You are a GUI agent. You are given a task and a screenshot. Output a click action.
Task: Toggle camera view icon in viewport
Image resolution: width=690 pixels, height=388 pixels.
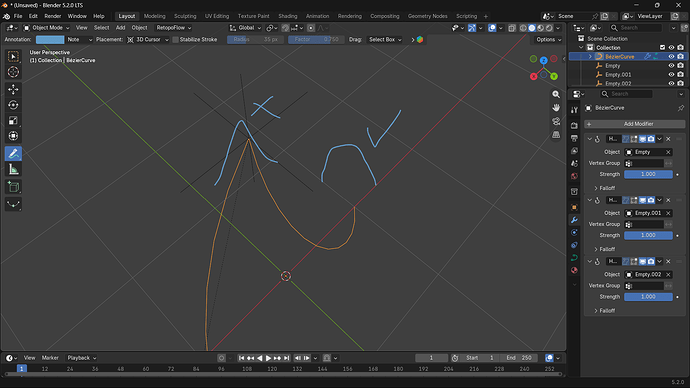(x=556, y=121)
